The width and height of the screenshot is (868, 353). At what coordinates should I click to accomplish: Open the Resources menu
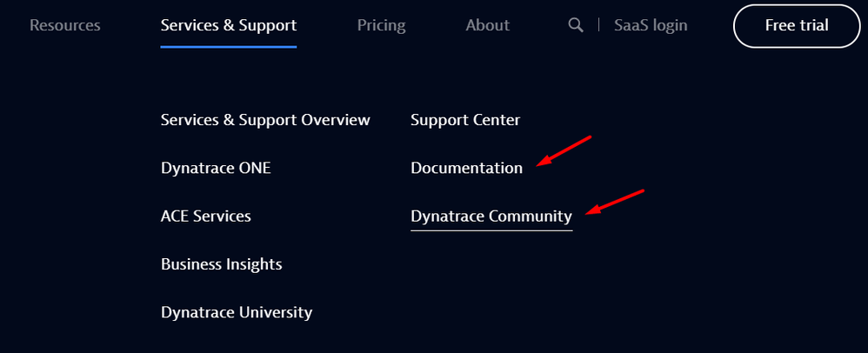65,25
